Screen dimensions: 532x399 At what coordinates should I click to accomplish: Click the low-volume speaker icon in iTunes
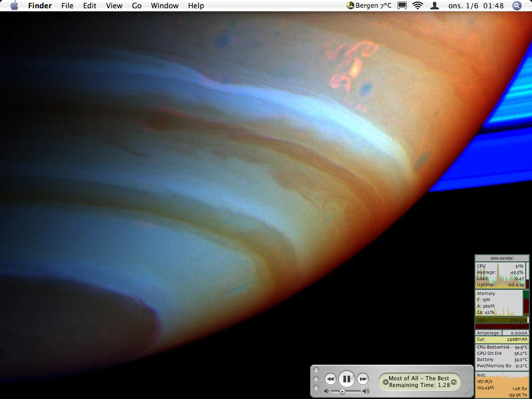326,392
